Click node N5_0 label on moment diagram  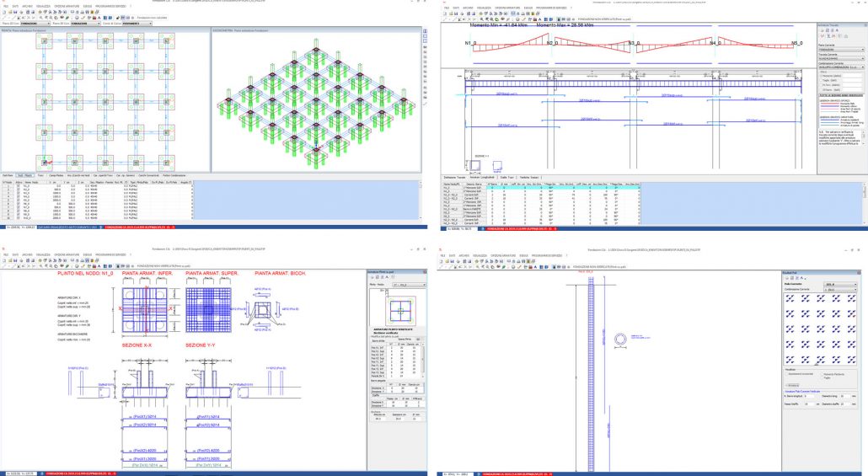[796, 43]
